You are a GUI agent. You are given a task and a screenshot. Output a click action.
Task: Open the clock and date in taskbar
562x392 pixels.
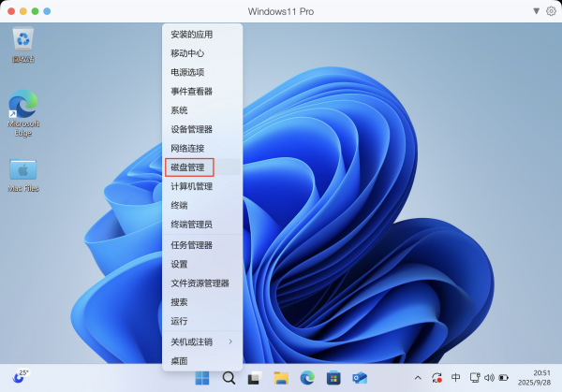(x=541, y=378)
